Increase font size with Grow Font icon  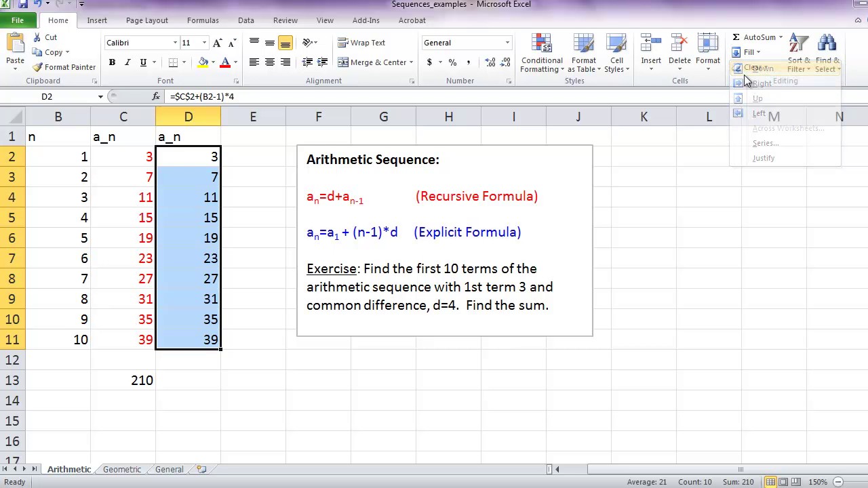[217, 43]
